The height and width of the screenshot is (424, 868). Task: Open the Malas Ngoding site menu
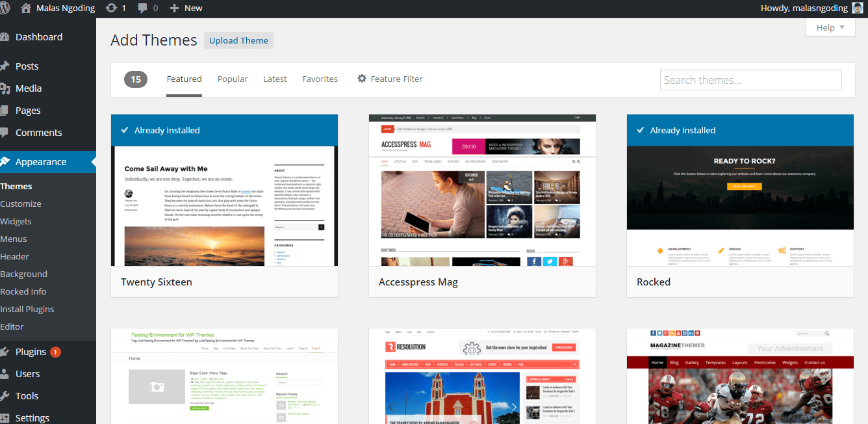58,8
